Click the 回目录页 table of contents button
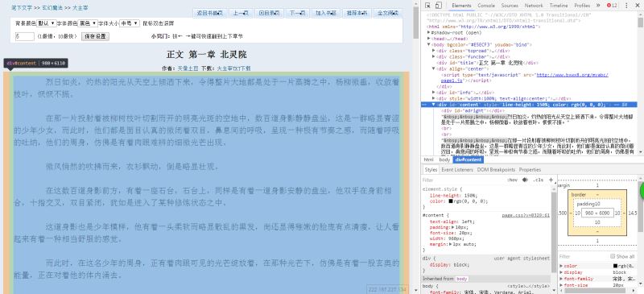The image size is (644, 294). [269, 13]
